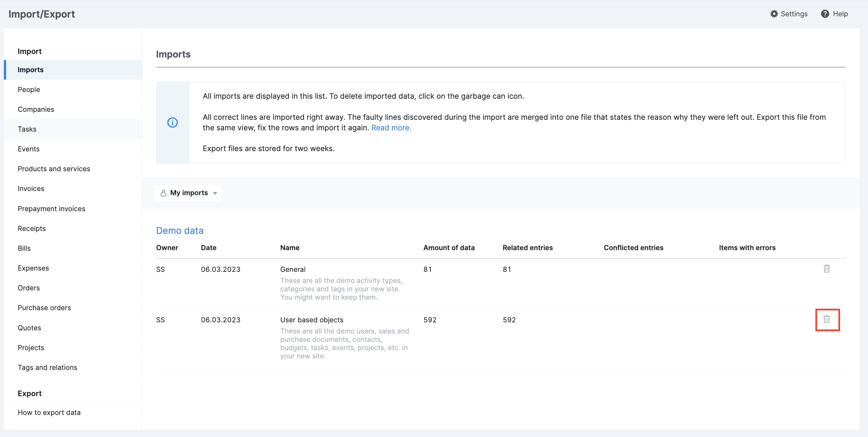Delete the General import with its trash icon
Viewport: 868px width, 437px height.
tap(827, 269)
